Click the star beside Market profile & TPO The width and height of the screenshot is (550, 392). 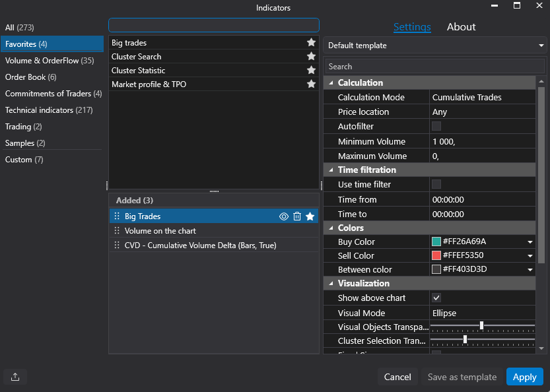click(311, 84)
